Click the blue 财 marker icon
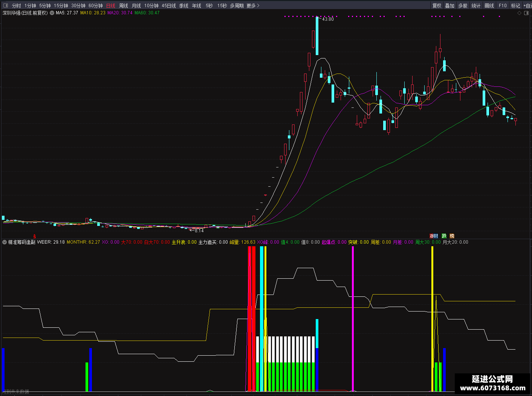The width and height of the screenshot is (532, 396). coord(436,236)
